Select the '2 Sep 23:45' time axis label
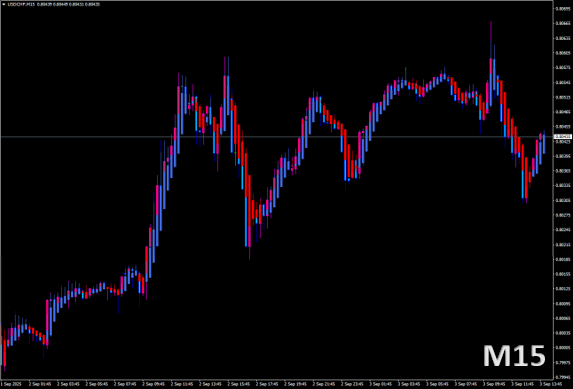This screenshot has height=389, width=573. pos(352,384)
